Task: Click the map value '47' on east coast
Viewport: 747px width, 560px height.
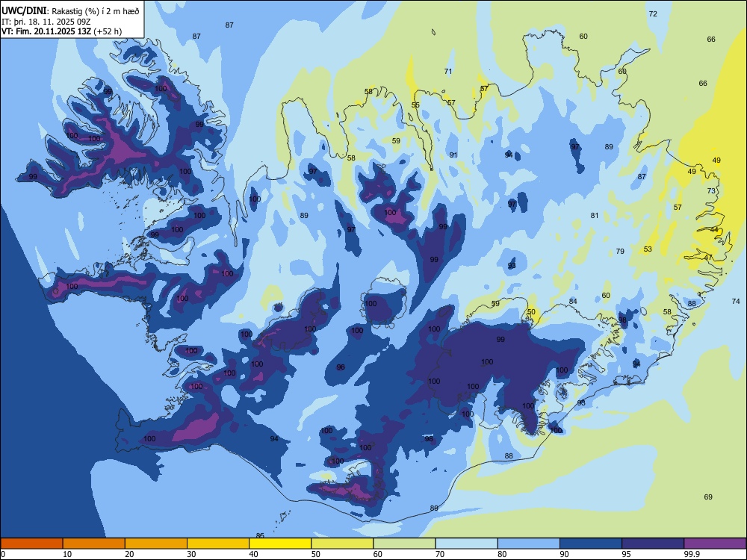Action: point(708,257)
